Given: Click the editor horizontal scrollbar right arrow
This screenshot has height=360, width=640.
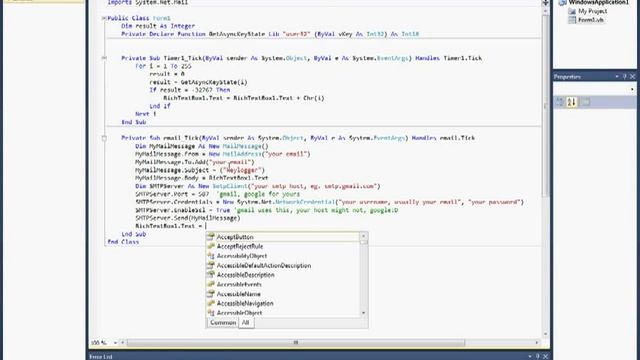Looking at the screenshot, I should [x=537, y=342].
